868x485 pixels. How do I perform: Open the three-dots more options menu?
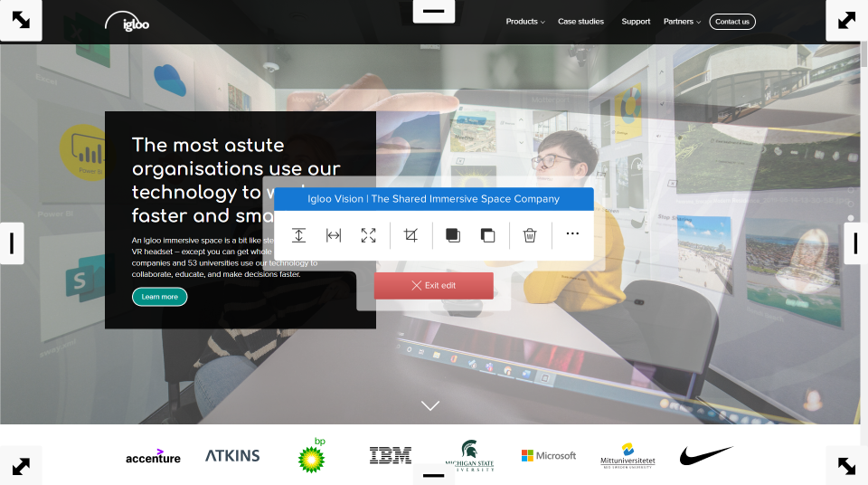(x=572, y=233)
